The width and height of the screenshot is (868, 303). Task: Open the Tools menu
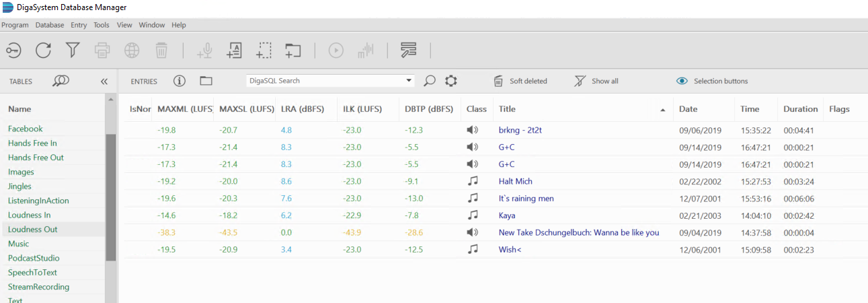[101, 25]
